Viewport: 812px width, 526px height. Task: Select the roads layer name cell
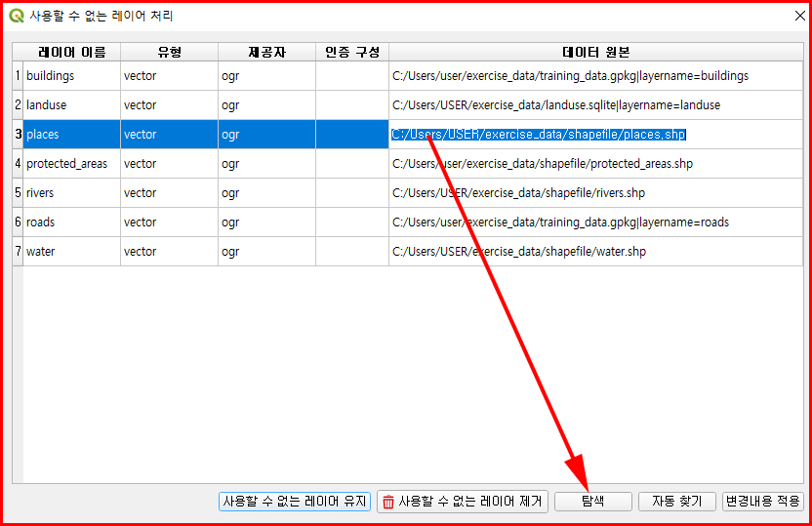(72, 223)
